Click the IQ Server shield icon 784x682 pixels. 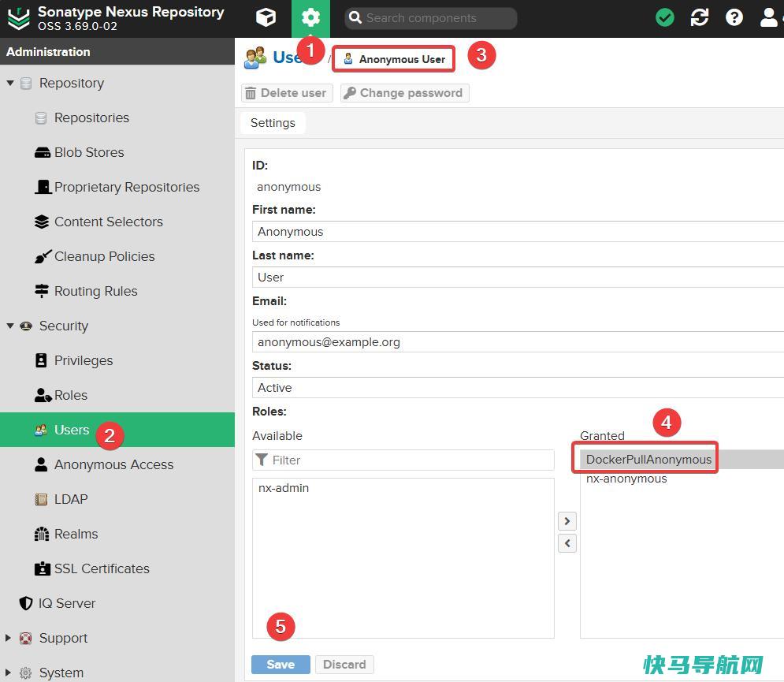(26, 603)
